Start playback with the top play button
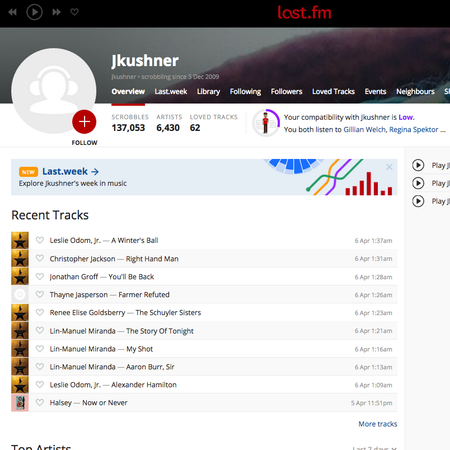The image size is (450, 450). (x=34, y=12)
